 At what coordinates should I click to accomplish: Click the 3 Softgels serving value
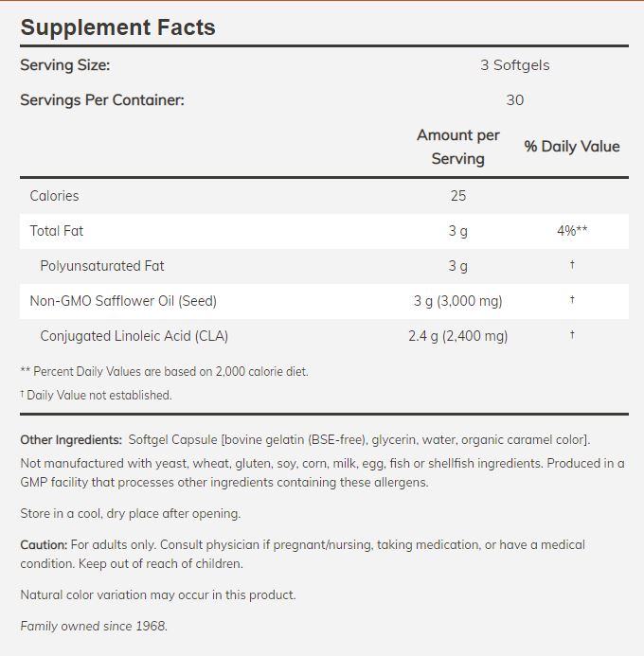514,65
